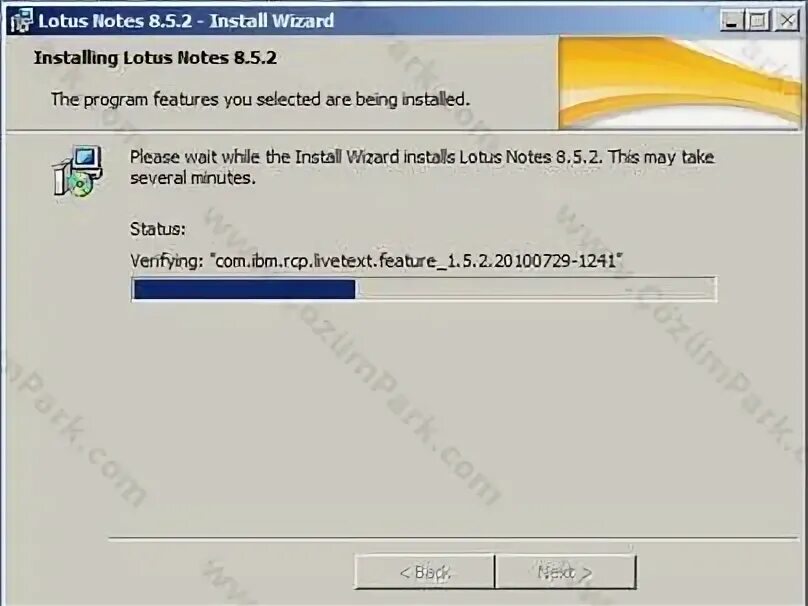Click the yellow banner graphic in the header
Viewport: 808px width, 606px height.
click(x=679, y=82)
